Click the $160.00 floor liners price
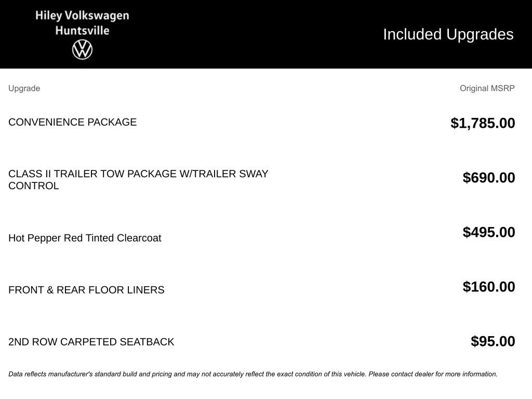 [489, 287]
